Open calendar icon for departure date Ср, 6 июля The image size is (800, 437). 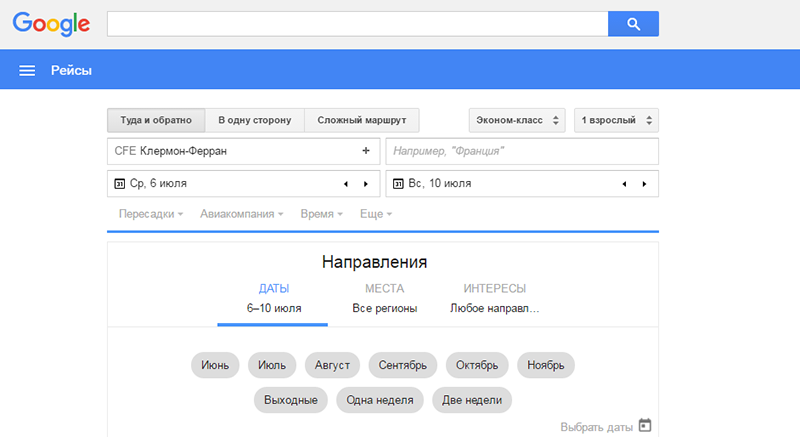(x=119, y=184)
